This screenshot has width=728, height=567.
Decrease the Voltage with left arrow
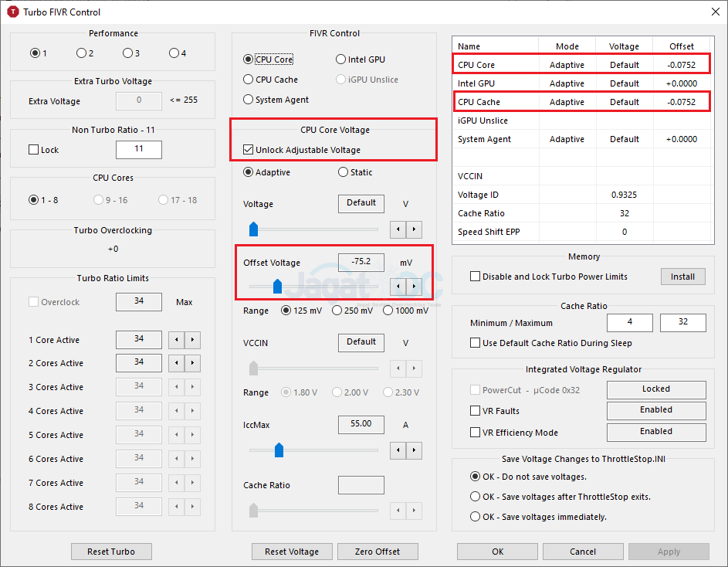(398, 229)
